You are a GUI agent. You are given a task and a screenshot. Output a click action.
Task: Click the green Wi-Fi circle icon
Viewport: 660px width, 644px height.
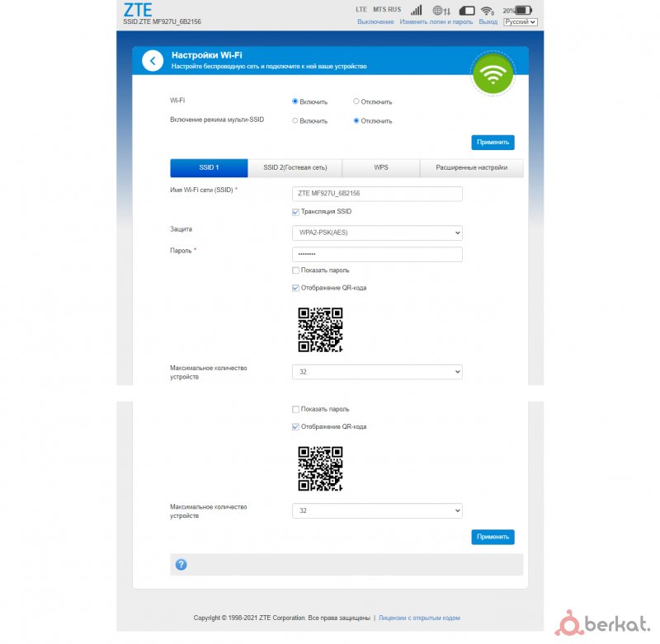tap(493, 74)
